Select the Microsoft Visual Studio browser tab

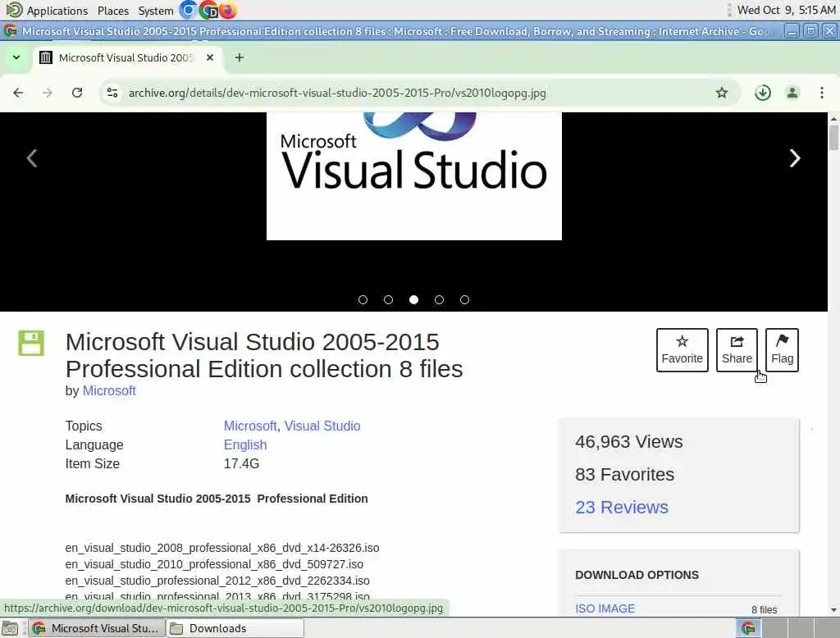[126, 57]
